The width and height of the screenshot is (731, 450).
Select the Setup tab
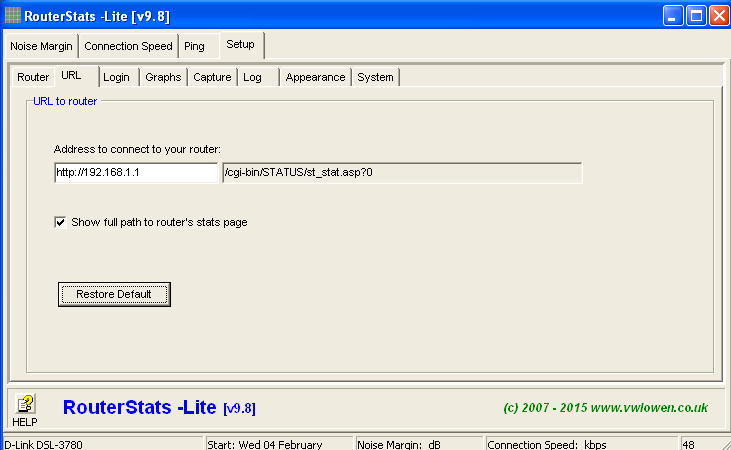click(240, 45)
